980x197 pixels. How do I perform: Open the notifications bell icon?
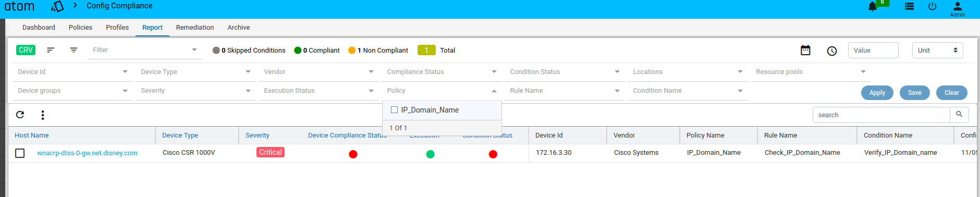872,7
